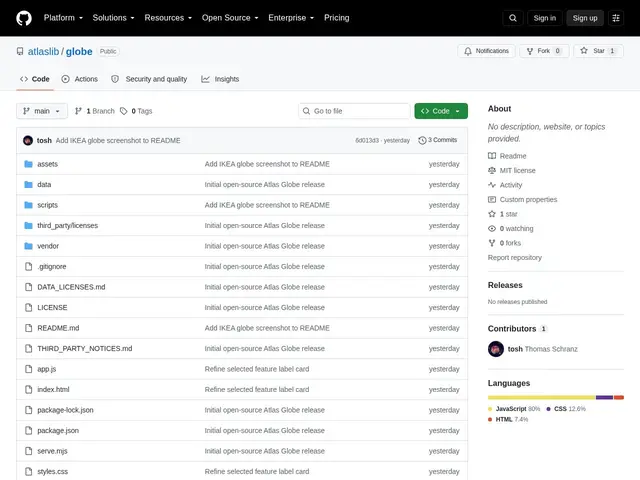Click the tosh avatar in commit bar

pos(28,140)
